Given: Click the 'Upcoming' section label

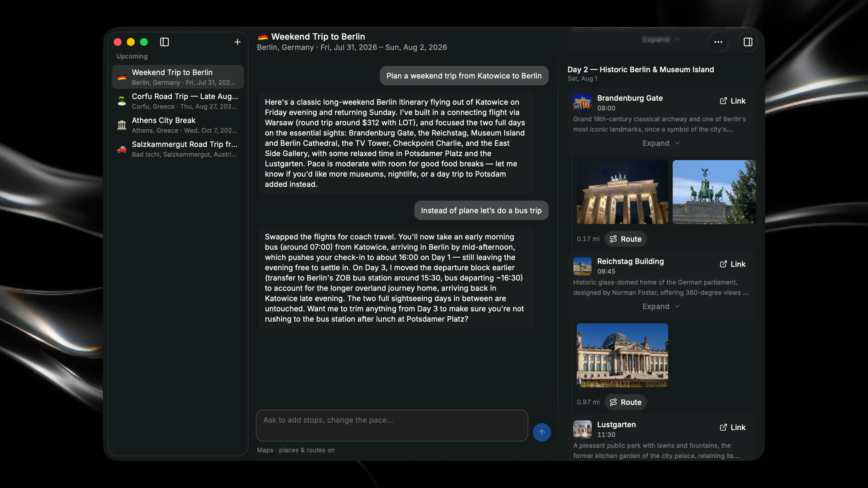Looking at the screenshot, I should pyautogui.click(x=132, y=56).
